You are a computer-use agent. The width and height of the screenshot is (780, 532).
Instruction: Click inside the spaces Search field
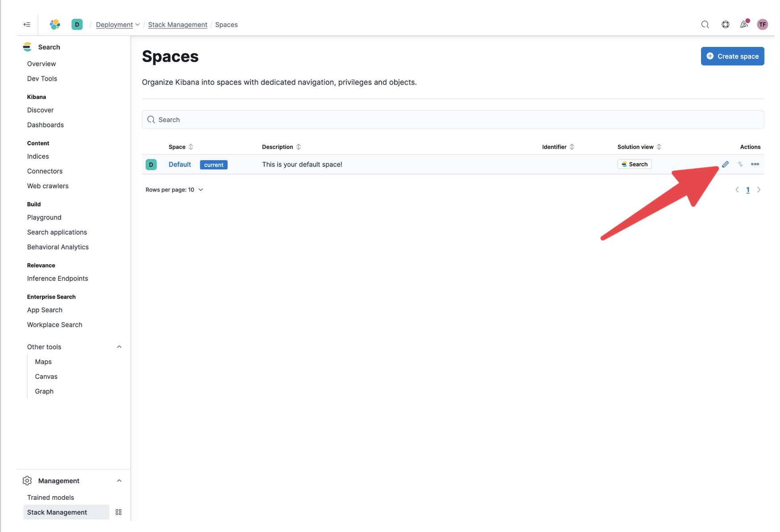[x=453, y=120]
